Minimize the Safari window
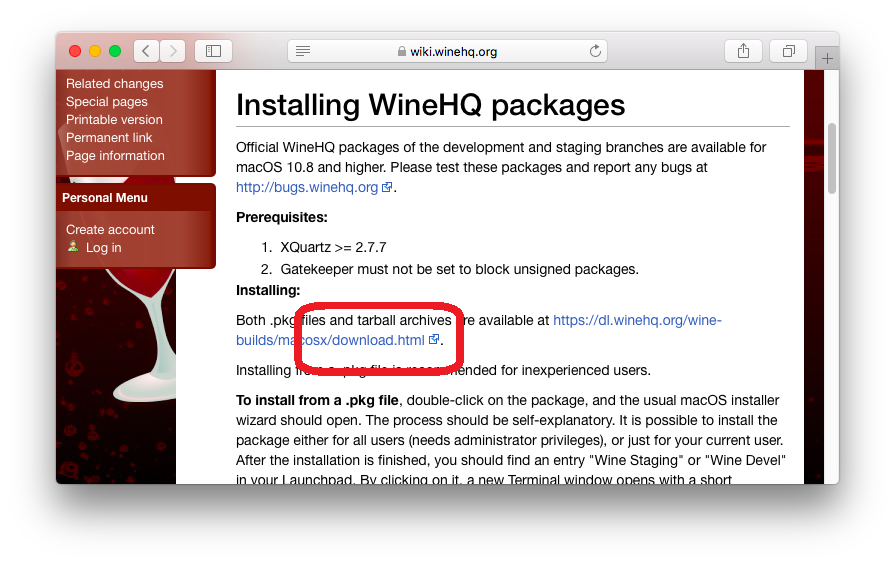This screenshot has height=564, width=895. 95,51
